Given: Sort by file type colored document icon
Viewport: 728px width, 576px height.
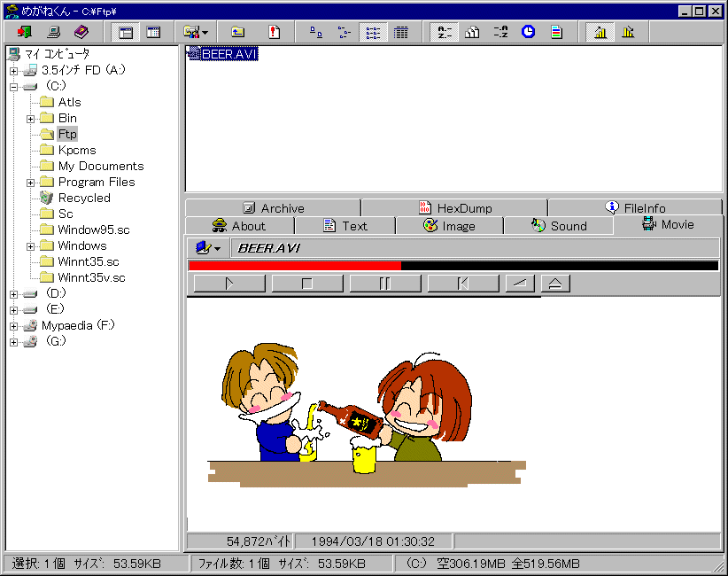Looking at the screenshot, I should coord(556,32).
